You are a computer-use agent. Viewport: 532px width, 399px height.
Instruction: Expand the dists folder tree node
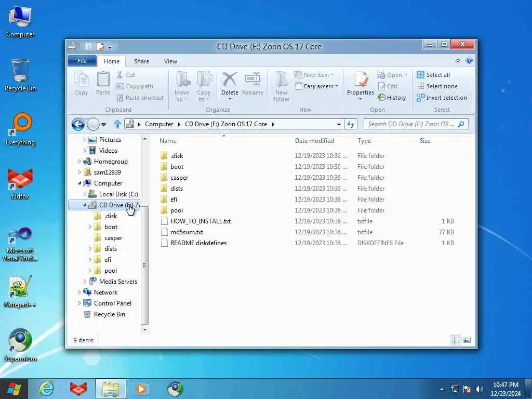pos(90,249)
